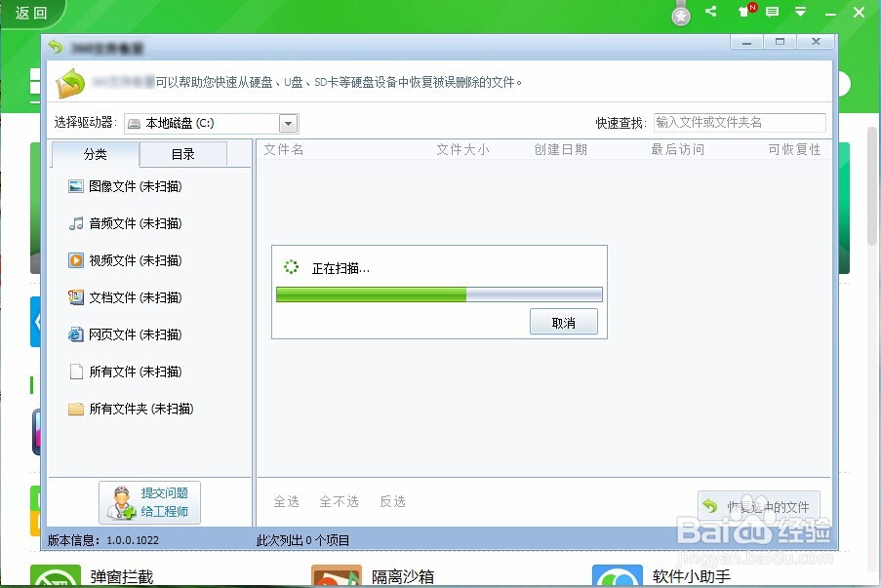This screenshot has height=588, width=881.
Task: Click 全选 to select all items
Action: (287, 501)
